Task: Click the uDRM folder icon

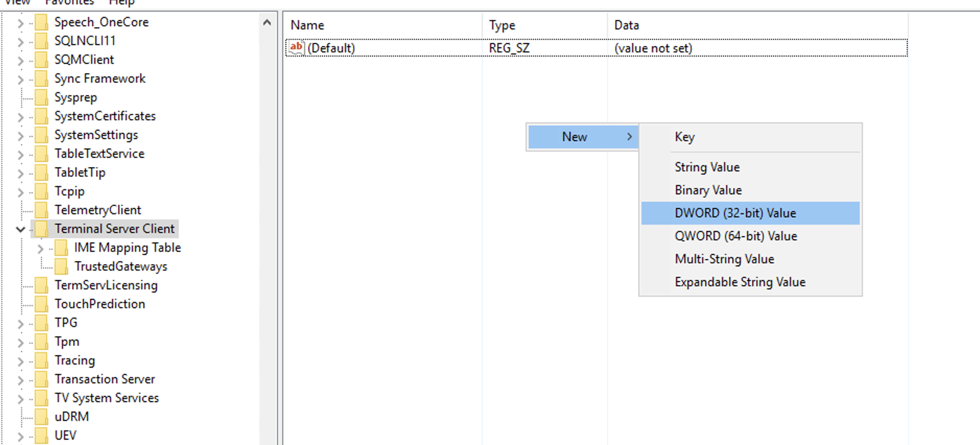Action: [x=41, y=417]
